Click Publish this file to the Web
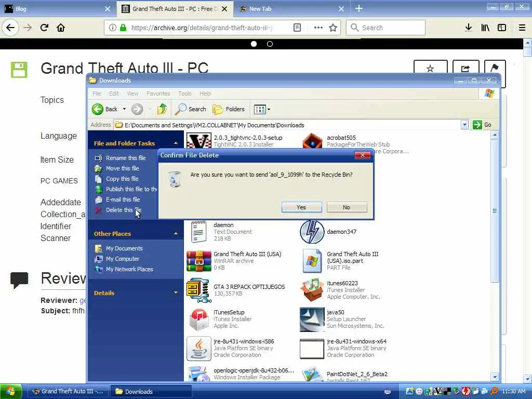 click(x=131, y=189)
